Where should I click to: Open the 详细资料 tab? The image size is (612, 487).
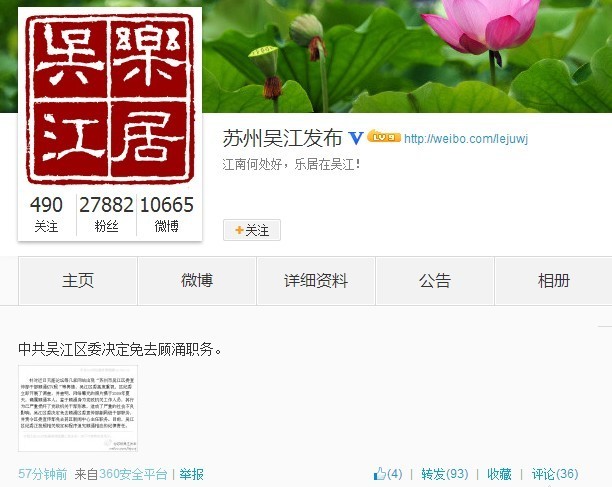point(316,281)
